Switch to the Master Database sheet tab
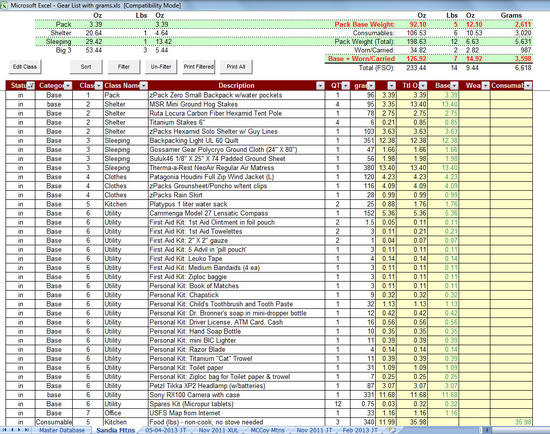 62,430
